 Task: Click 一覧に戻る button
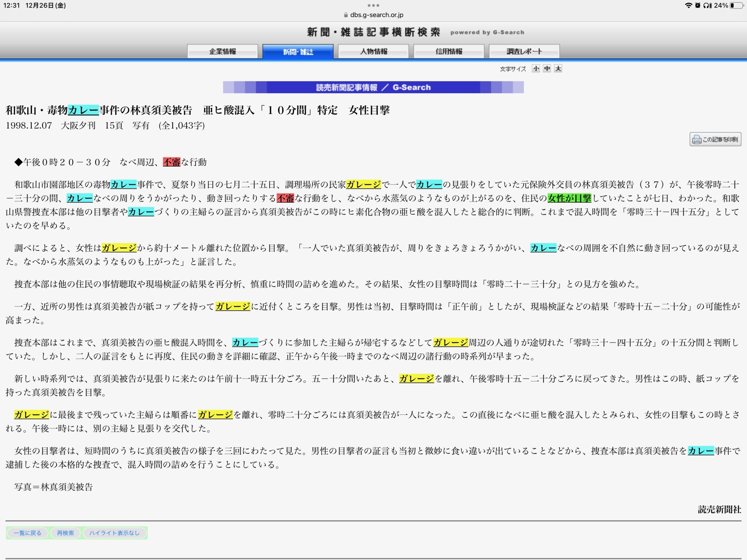point(28,533)
